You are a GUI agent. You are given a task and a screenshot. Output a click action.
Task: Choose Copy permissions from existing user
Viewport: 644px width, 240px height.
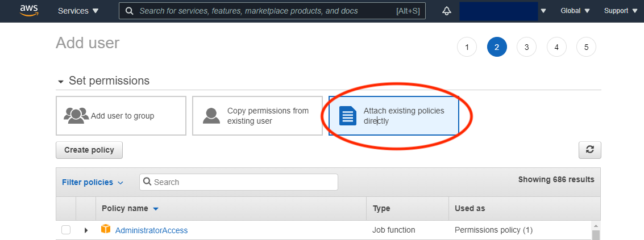257,116
